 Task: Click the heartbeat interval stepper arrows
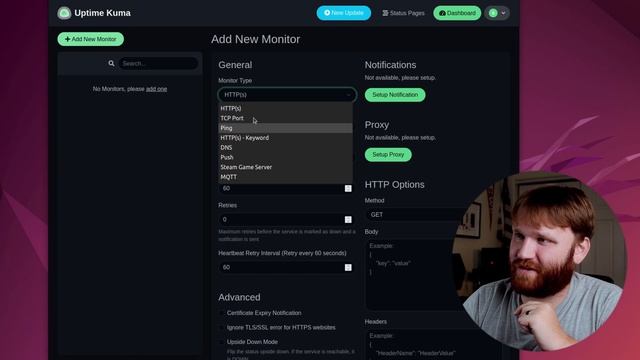click(x=348, y=188)
